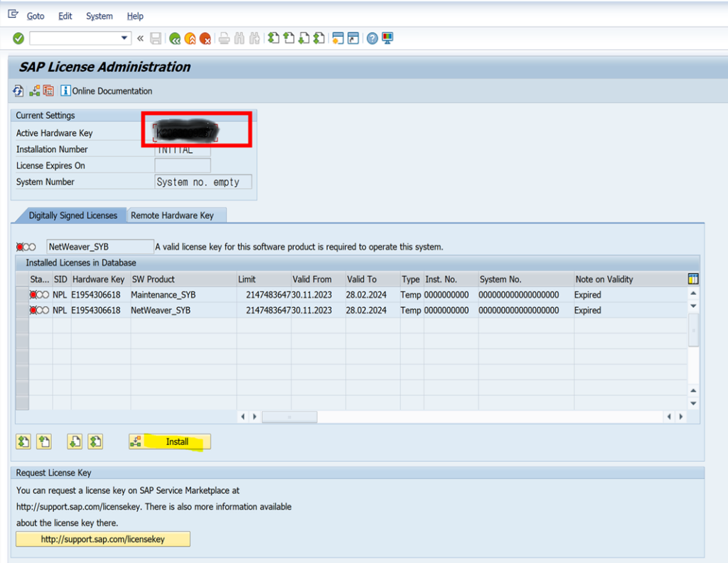Click First Page icon in standard toolbar
728x563 pixels.
coord(274,38)
